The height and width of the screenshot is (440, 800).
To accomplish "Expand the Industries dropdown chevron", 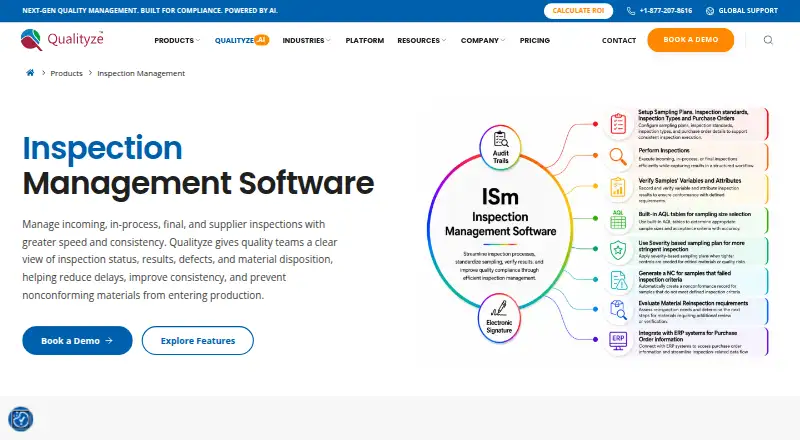I will [x=329, y=40].
